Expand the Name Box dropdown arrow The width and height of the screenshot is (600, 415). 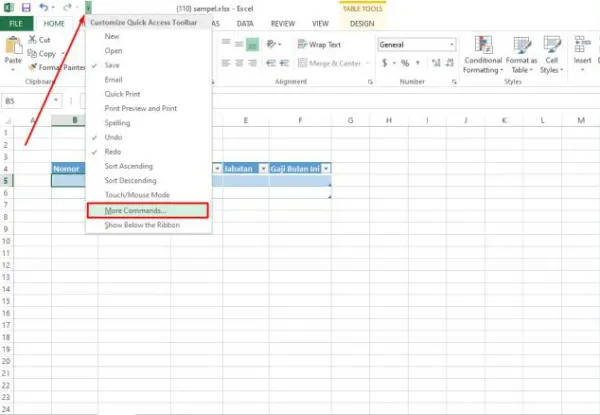click(x=56, y=101)
